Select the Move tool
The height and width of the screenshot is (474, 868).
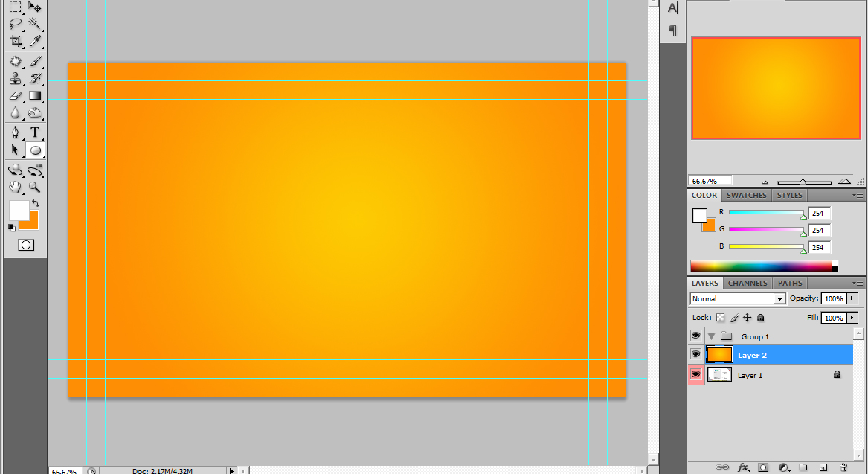(x=34, y=7)
